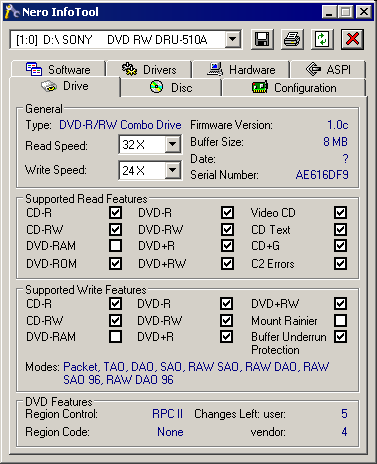Click vendor changes left value 4
Image resolution: width=377 pixels, height=464 pixels.
pyautogui.click(x=344, y=432)
